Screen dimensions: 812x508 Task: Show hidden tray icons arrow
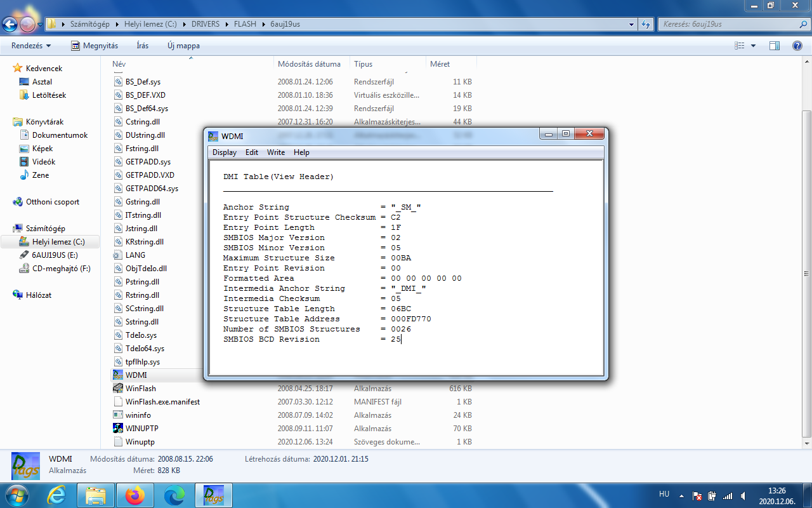pos(682,495)
